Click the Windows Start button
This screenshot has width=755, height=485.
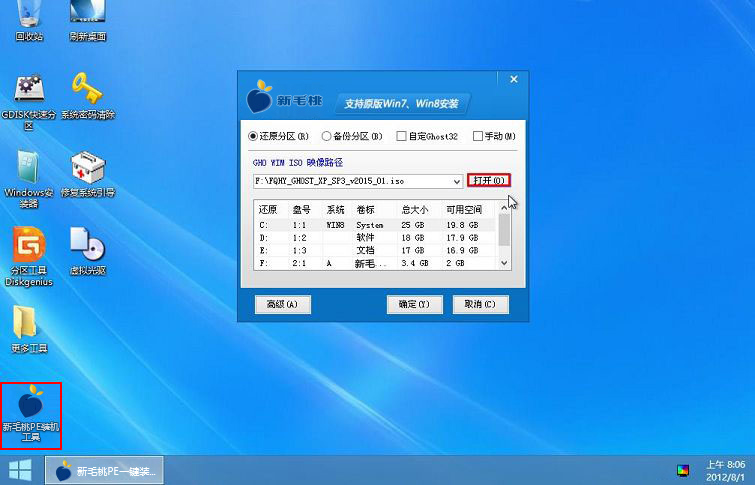pyautogui.click(x=20, y=470)
